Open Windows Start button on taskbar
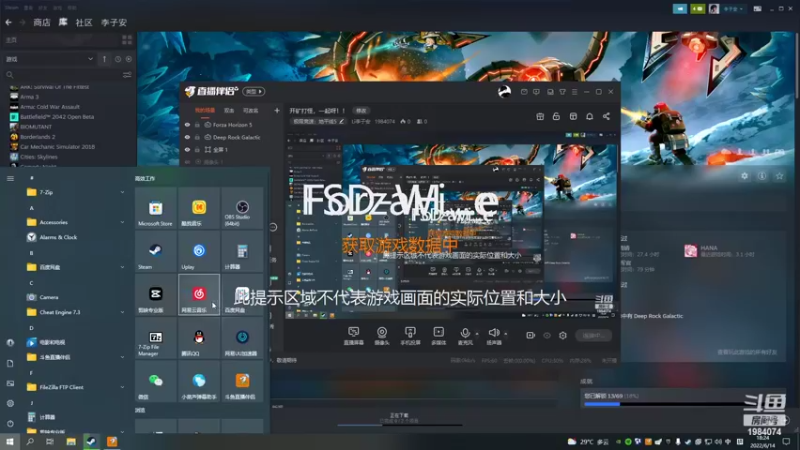Viewport: 800px width, 450px height. coord(10,441)
